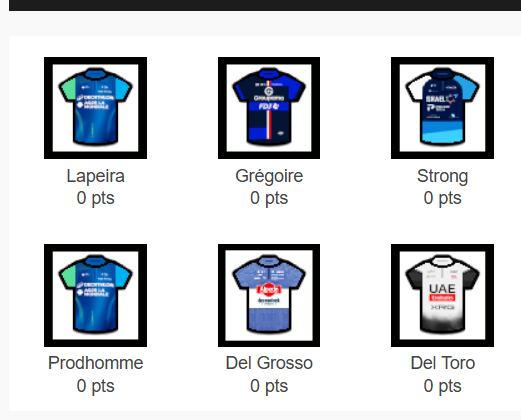This screenshot has height=420, width=521.
Task: Select Lapeira's Decathlon AG2R jersey icon
Action: pyautogui.click(x=95, y=108)
